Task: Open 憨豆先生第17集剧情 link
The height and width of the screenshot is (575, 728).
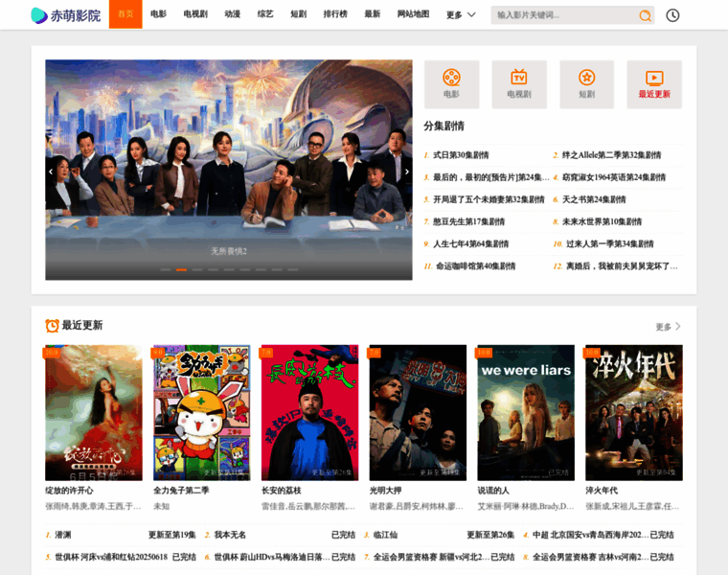Action: [469, 222]
